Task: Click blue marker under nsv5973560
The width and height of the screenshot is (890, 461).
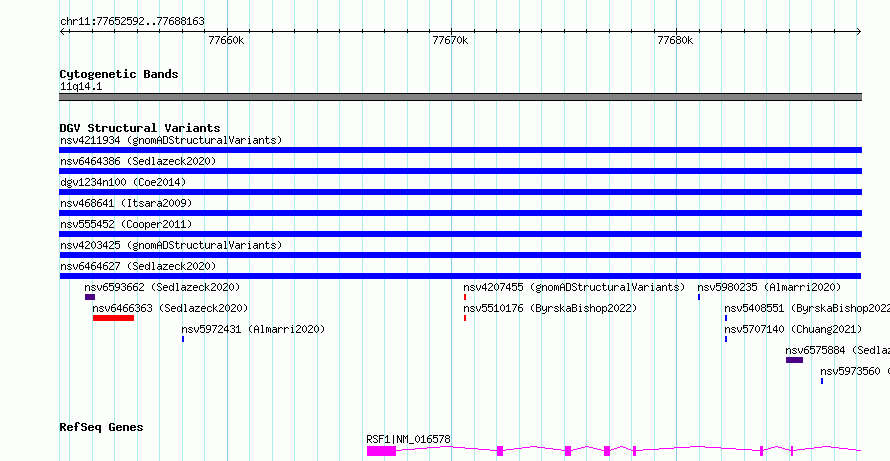Action: coord(822,381)
